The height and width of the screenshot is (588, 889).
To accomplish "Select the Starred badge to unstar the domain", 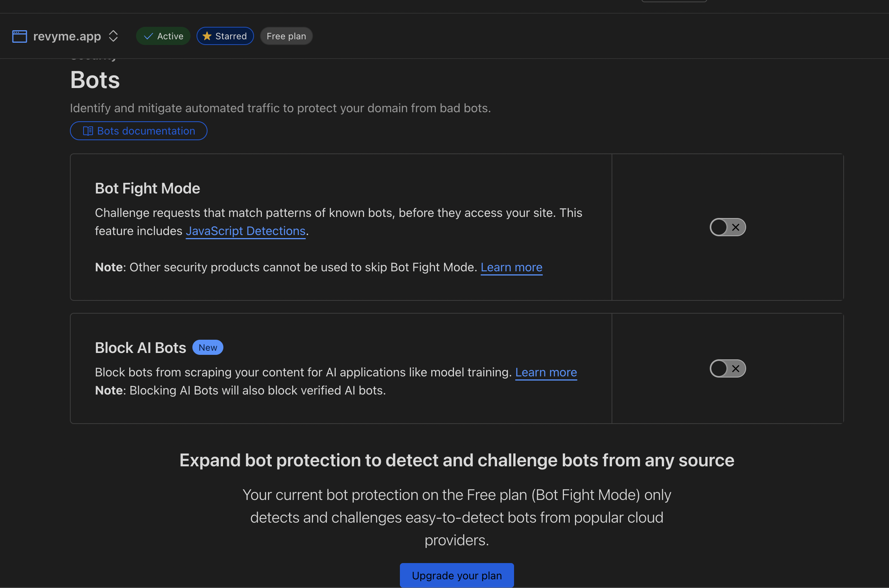I will [225, 36].
